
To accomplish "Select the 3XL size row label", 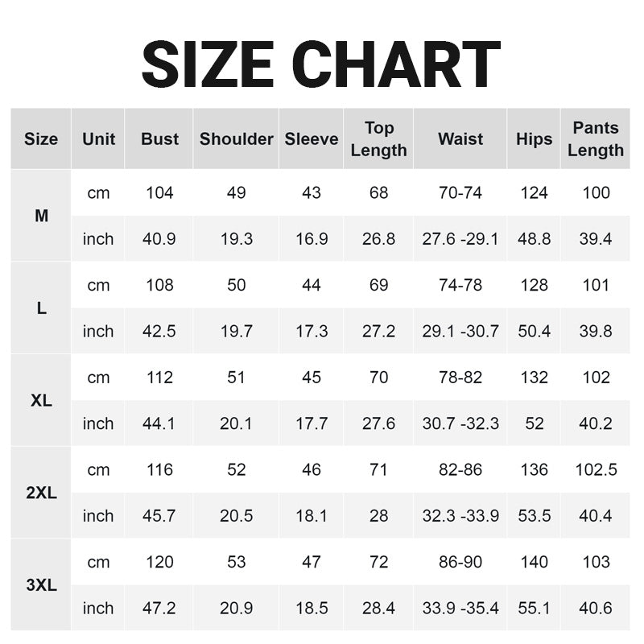I will coord(41,585).
